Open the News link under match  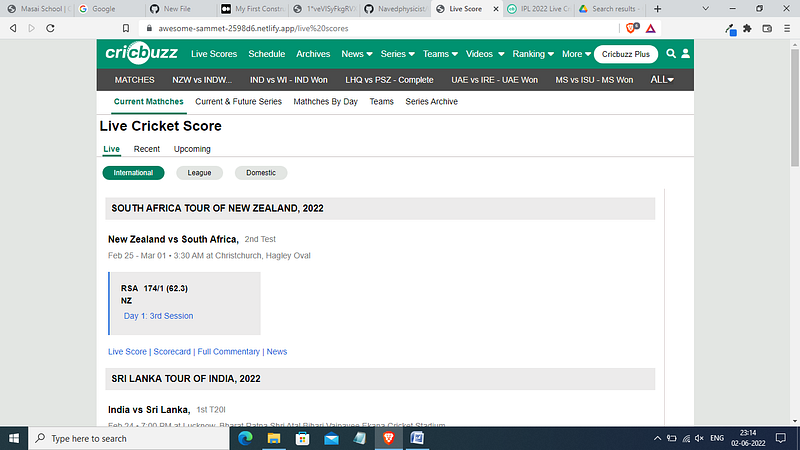tap(277, 352)
